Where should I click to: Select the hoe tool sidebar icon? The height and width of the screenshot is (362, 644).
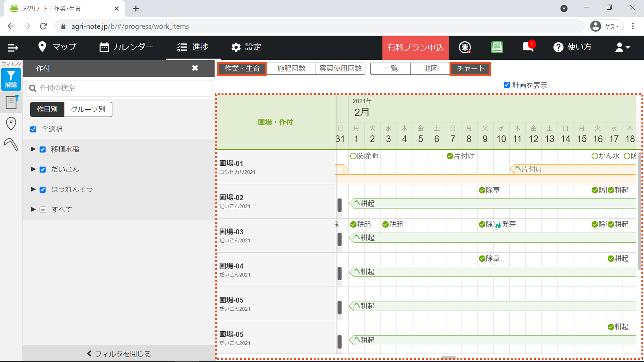tap(11, 144)
